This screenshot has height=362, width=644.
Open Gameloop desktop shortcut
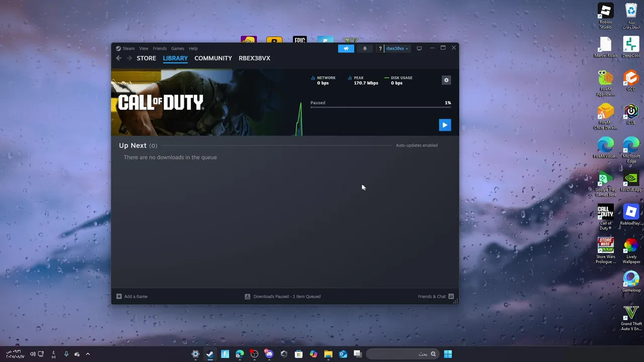(631, 282)
